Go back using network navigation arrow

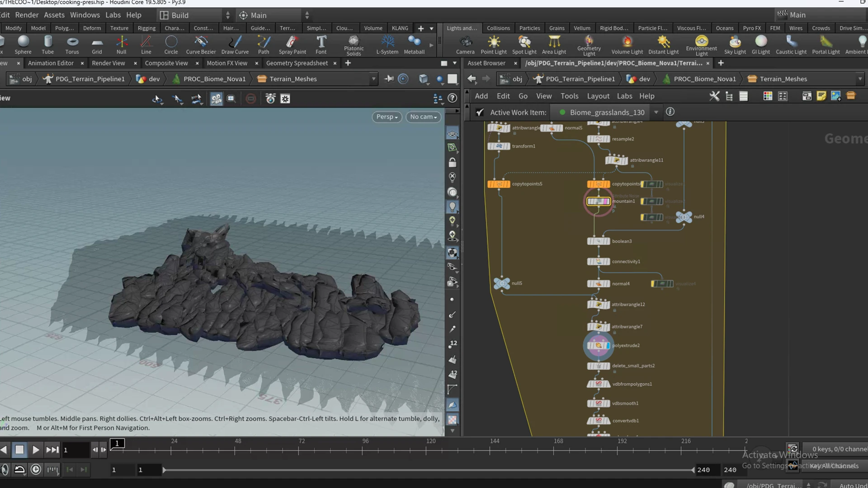point(472,79)
